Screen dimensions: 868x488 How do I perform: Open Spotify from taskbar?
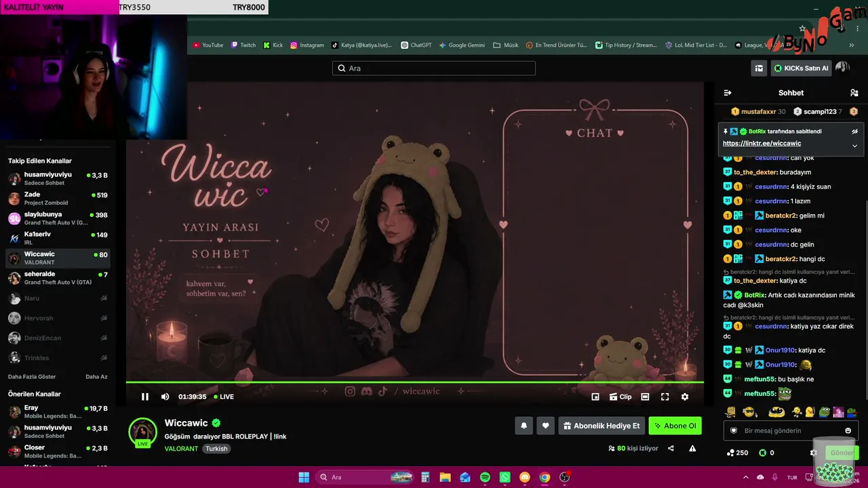pos(485,477)
